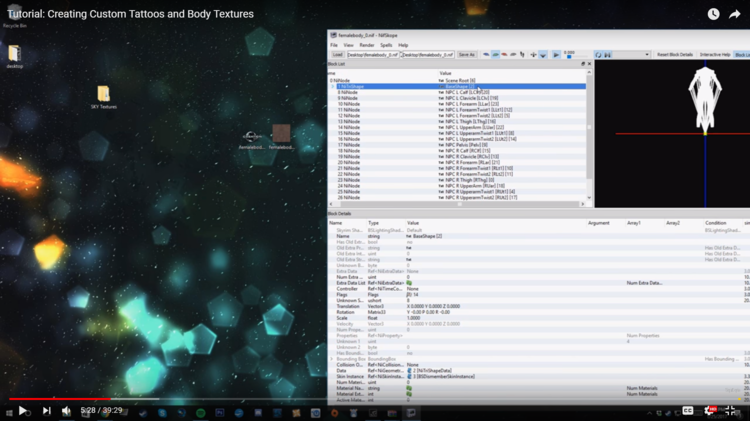Select the walk figure view icon in NifSkope

[x=522, y=55]
